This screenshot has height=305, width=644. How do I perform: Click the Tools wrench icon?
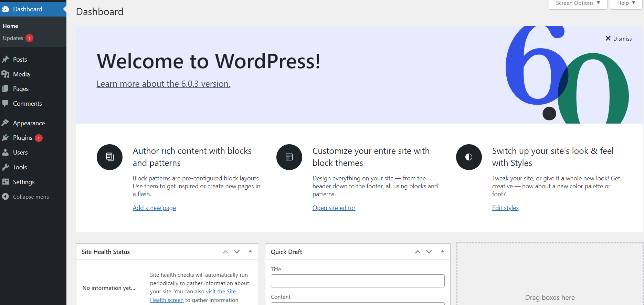pos(5,167)
